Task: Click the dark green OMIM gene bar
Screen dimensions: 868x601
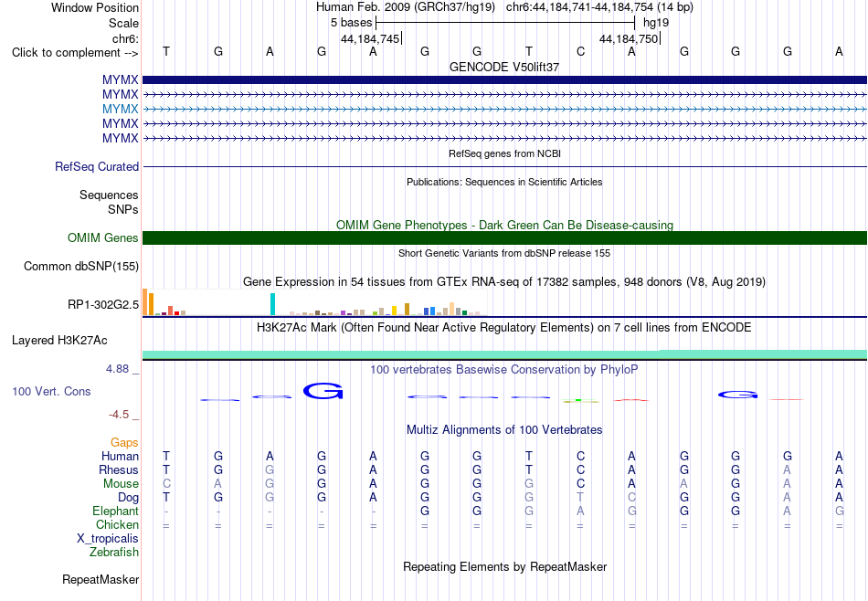Action: click(x=504, y=238)
